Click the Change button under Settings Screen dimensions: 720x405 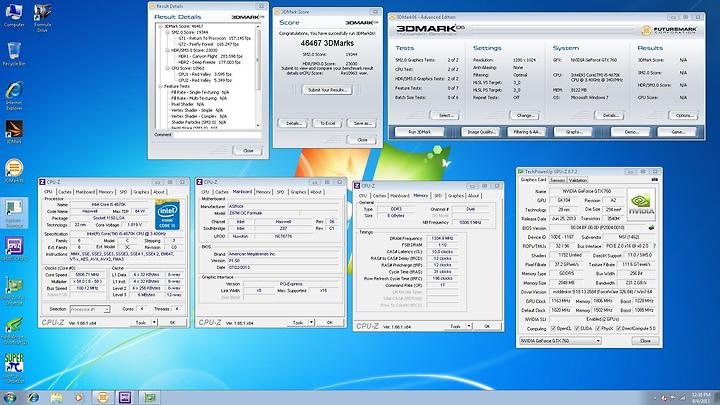click(524, 115)
